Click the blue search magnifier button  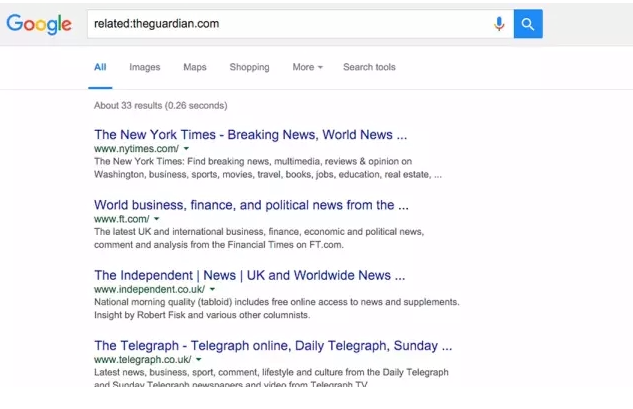pyautogui.click(x=528, y=24)
